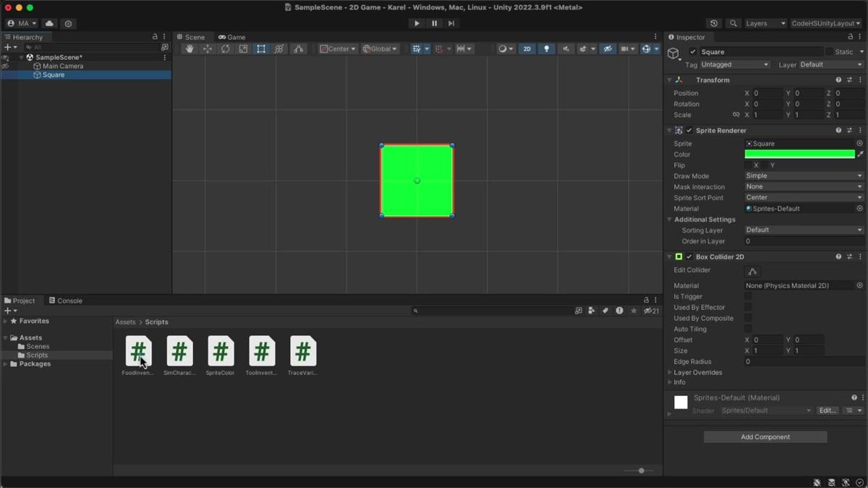The height and width of the screenshot is (488, 868).
Task: Toggle grid snapping icon
Action: pyautogui.click(x=417, y=49)
